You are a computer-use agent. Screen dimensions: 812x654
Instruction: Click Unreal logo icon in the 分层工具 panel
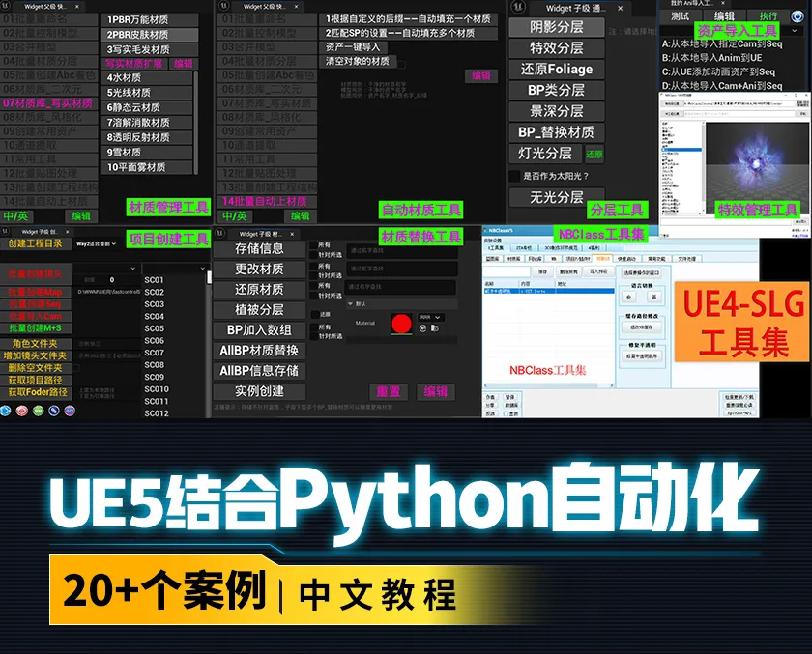[518, 7]
